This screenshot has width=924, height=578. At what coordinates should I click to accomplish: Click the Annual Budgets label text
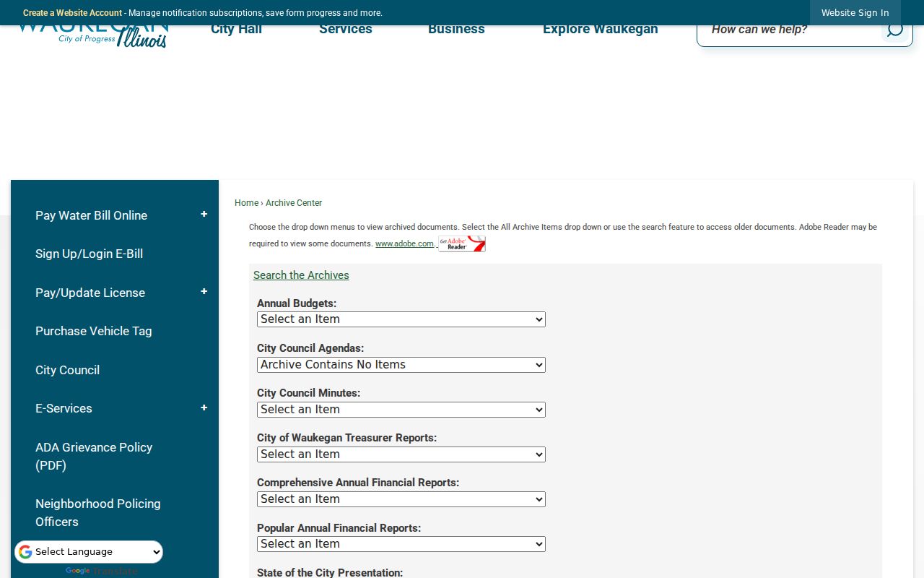tap(297, 303)
